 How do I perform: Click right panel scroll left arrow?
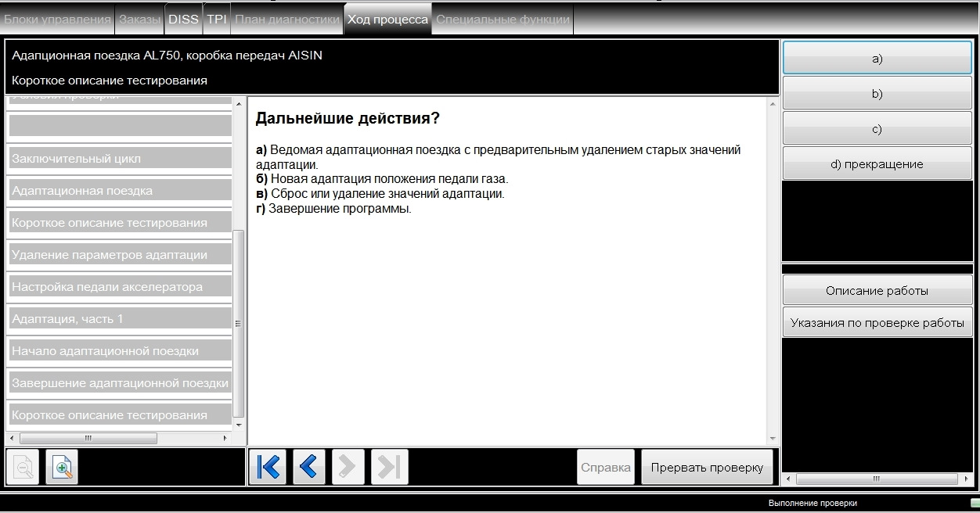click(x=789, y=479)
